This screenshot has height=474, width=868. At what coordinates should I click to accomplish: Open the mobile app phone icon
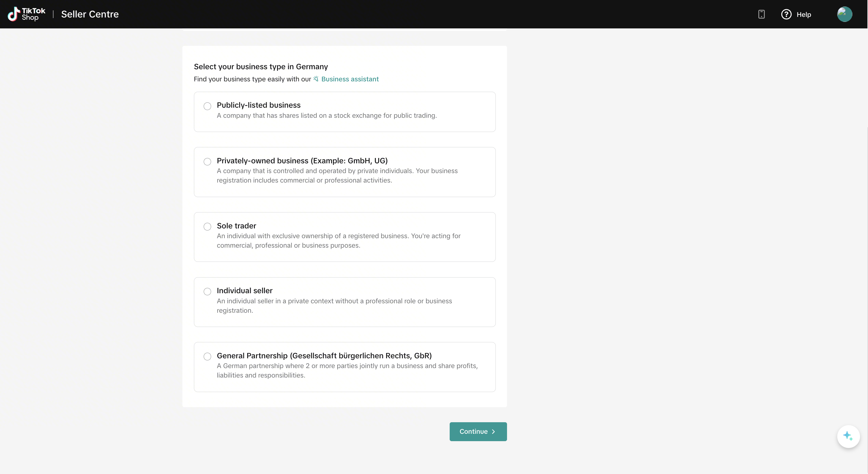point(761,14)
